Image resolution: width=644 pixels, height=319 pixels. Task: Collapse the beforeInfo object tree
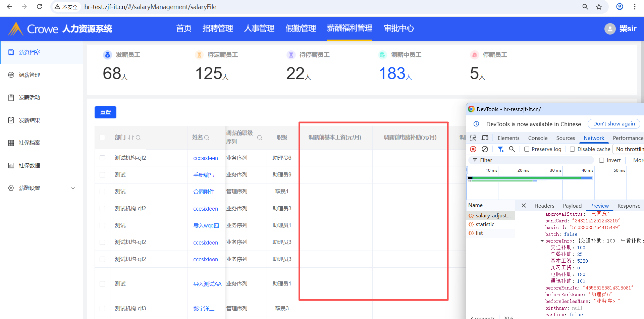[x=542, y=241]
